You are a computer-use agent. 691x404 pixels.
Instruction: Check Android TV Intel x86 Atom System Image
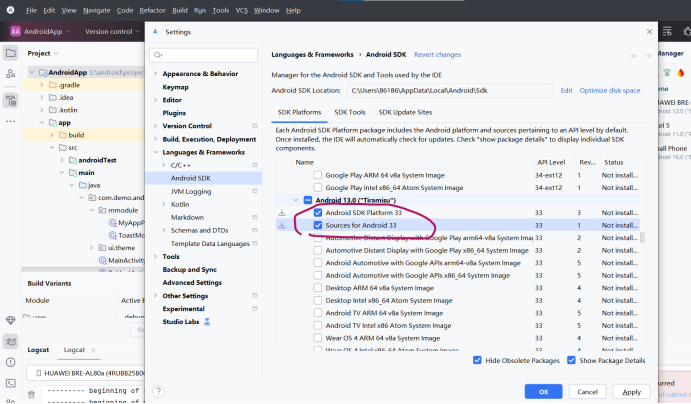coord(318,326)
